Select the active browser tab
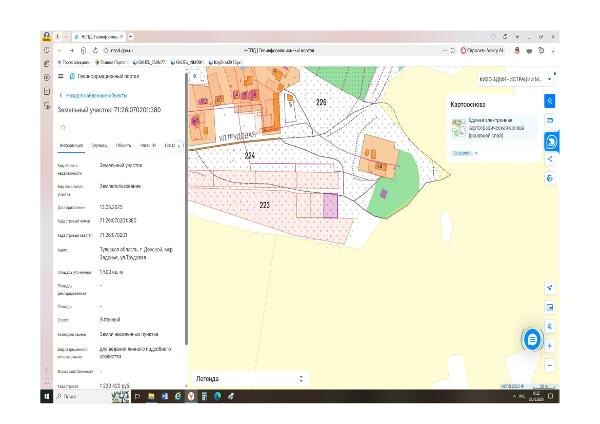The height and width of the screenshot is (424, 600). (99, 37)
